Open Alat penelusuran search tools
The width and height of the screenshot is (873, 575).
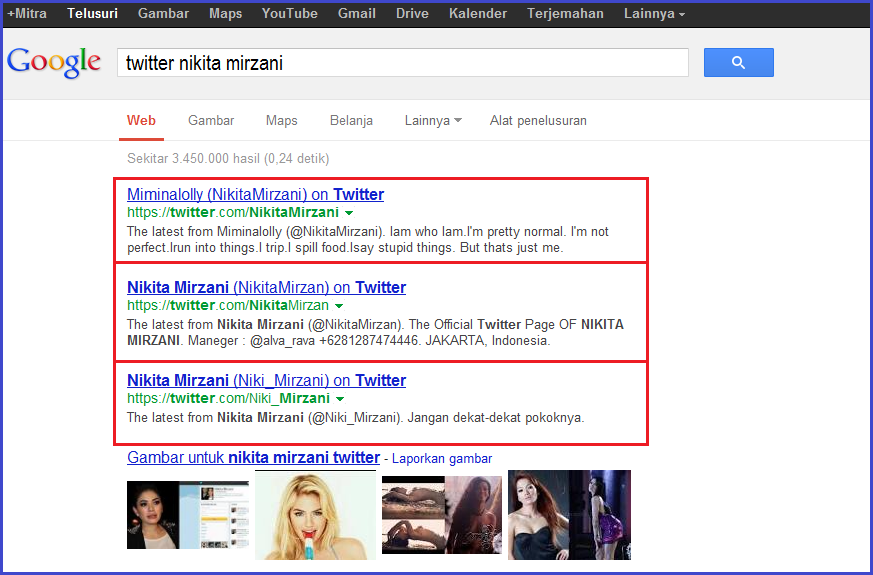(538, 121)
